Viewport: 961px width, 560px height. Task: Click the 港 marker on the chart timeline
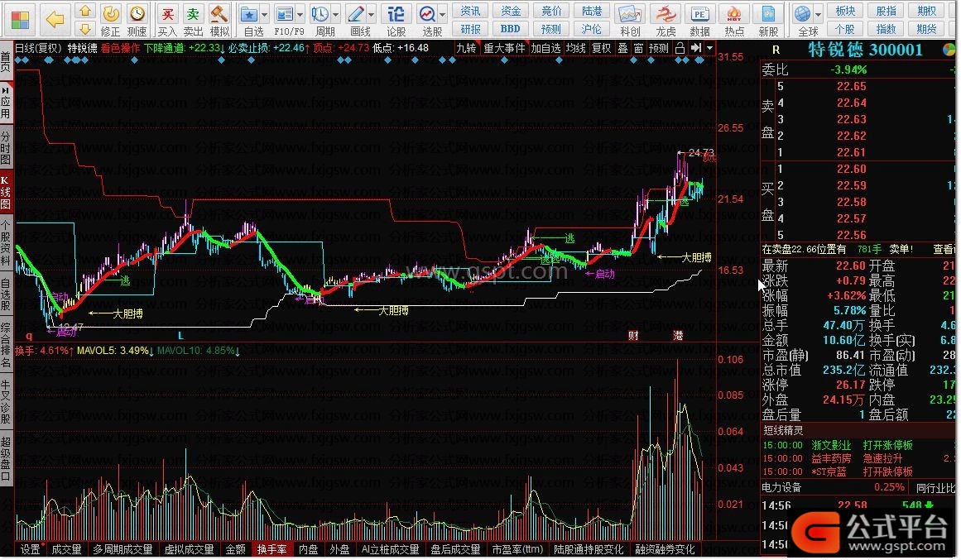[x=678, y=335]
